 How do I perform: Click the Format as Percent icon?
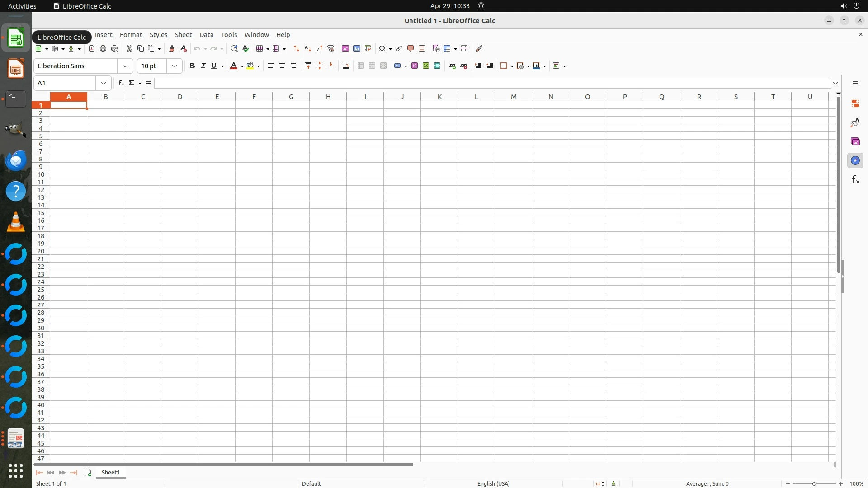pos(415,66)
